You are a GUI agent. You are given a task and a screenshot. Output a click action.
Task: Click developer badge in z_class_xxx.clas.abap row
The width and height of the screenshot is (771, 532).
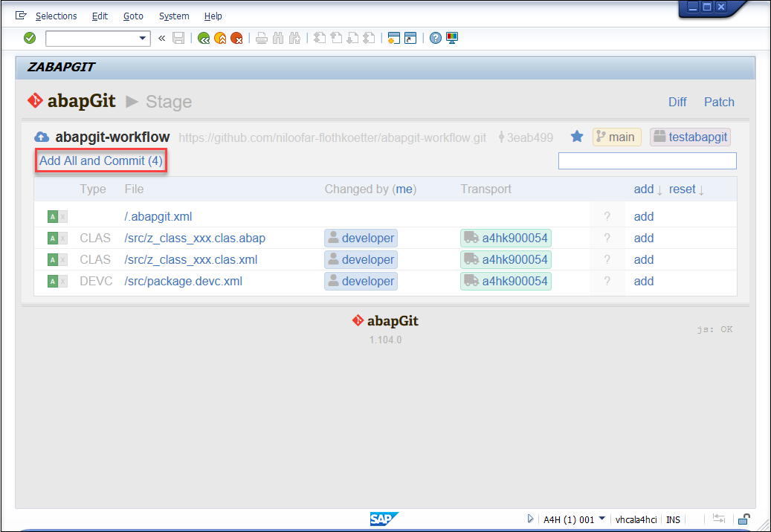361,239
